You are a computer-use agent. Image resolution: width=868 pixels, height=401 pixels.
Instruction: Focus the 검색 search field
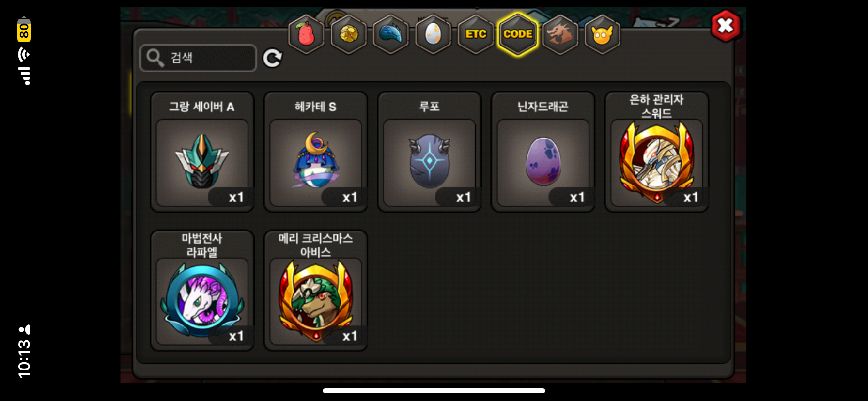coord(198,58)
